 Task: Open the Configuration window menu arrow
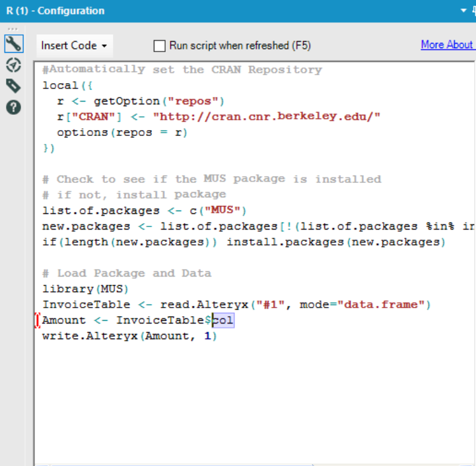[463, 11]
